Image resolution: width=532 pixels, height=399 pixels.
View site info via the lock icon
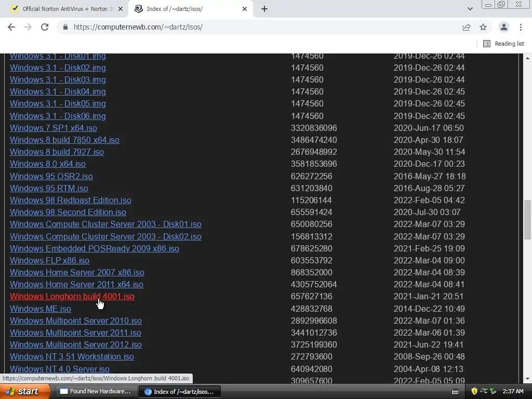(65, 27)
